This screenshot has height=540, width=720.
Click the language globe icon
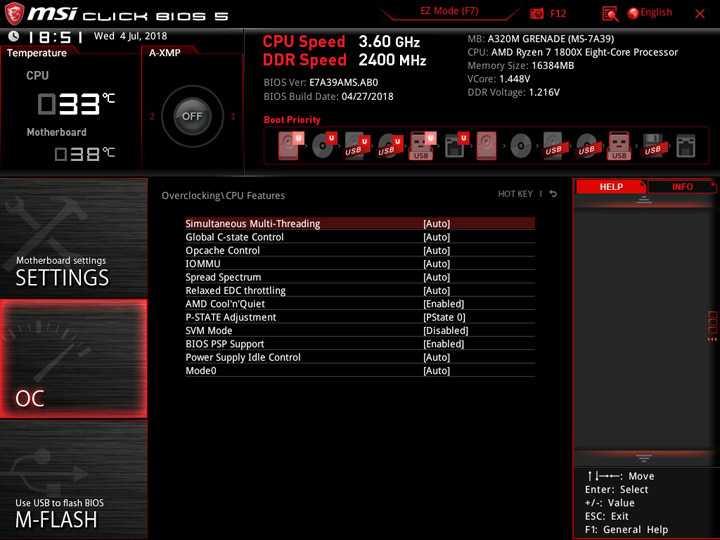tap(633, 13)
